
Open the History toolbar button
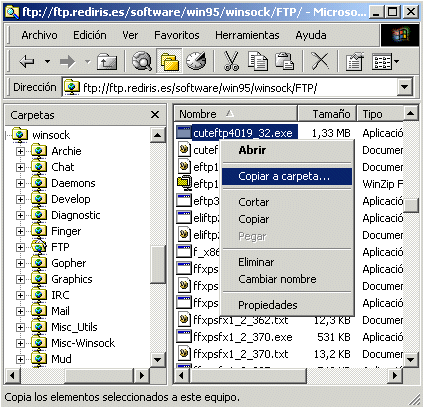click(196, 61)
